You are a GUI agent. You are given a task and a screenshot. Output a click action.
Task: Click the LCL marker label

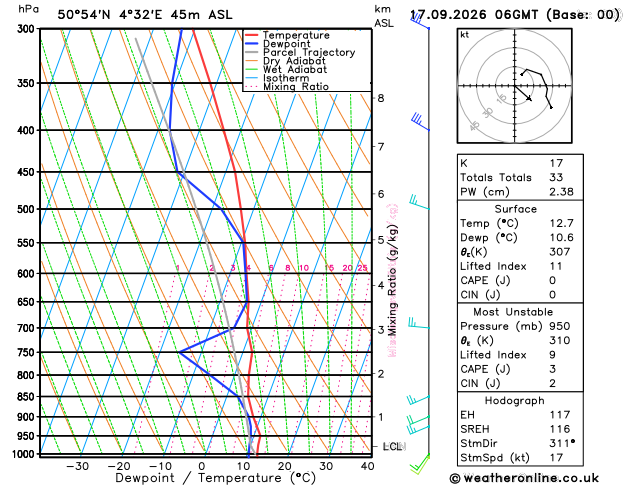tap(394, 446)
